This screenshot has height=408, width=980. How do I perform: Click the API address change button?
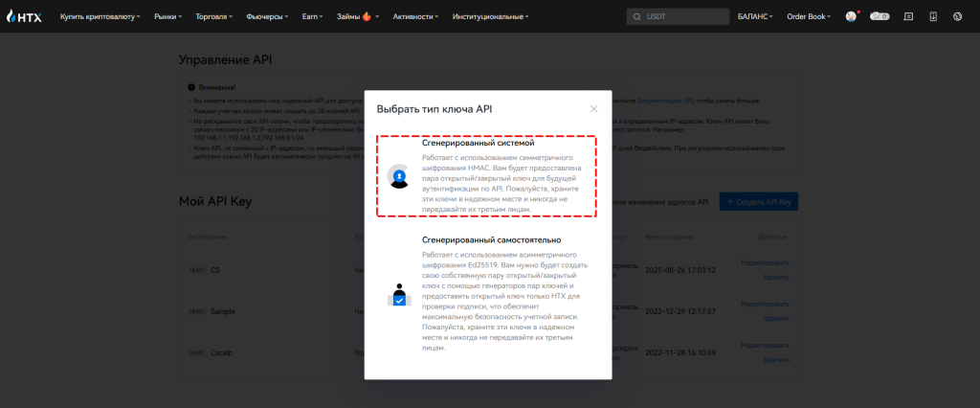click(664, 201)
